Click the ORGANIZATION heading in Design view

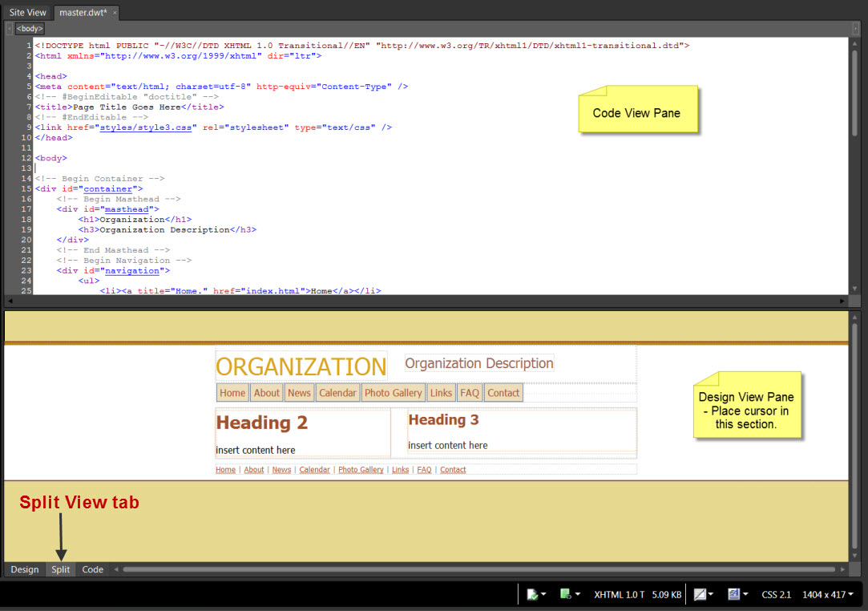click(x=301, y=366)
